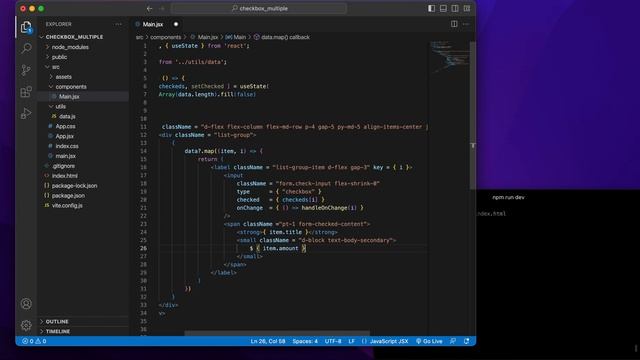This screenshot has width=640, height=360.
Task: Click the 'src' breadcrumb segment
Action: 139,37
